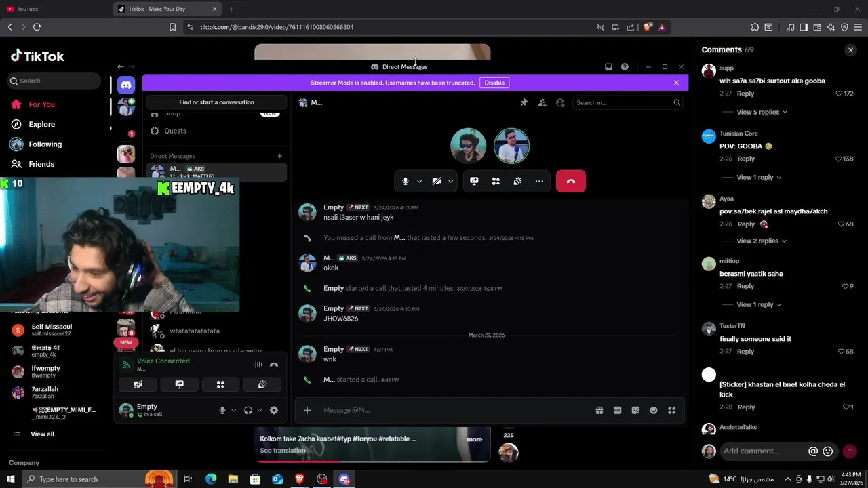The width and height of the screenshot is (868, 488).
Task: Like the POV: GOOBA comment
Action: (839, 159)
